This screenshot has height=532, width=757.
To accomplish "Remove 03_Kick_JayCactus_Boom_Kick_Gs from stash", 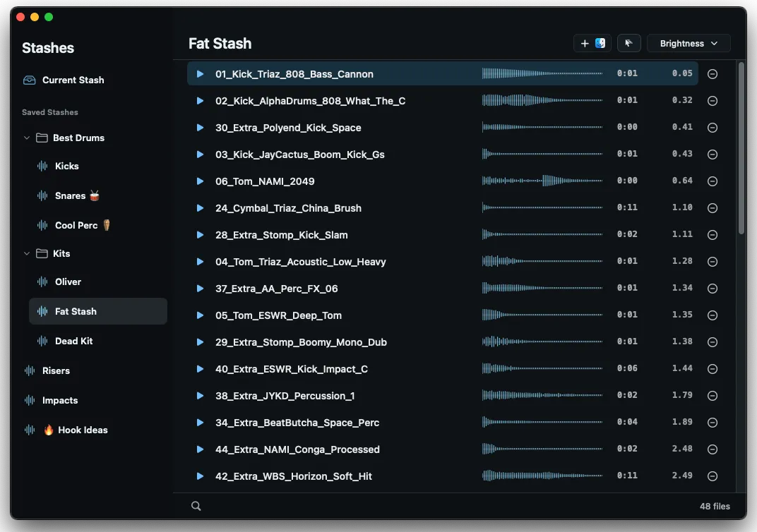I will coord(712,155).
